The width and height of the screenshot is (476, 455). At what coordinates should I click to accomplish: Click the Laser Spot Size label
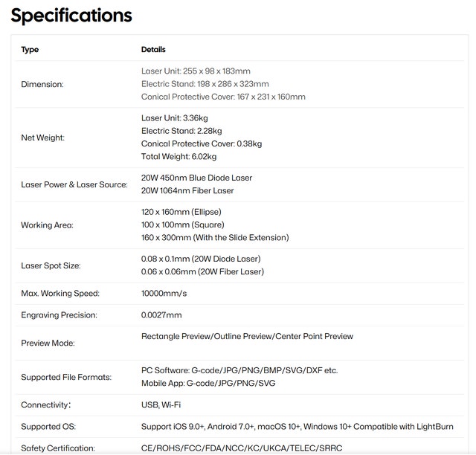[51, 265]
